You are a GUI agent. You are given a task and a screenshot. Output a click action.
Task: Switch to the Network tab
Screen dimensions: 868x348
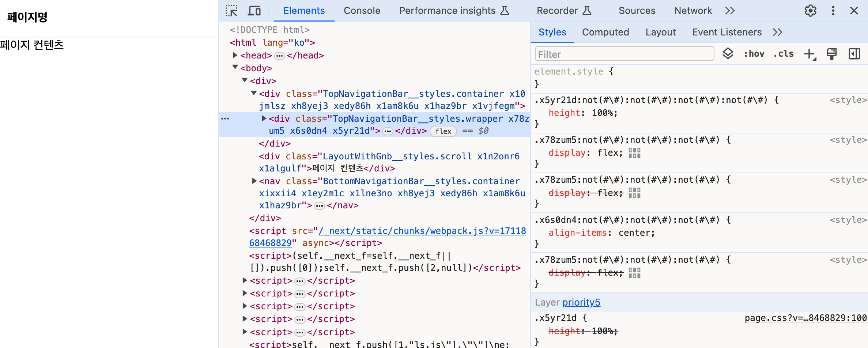tap(693, 11)
